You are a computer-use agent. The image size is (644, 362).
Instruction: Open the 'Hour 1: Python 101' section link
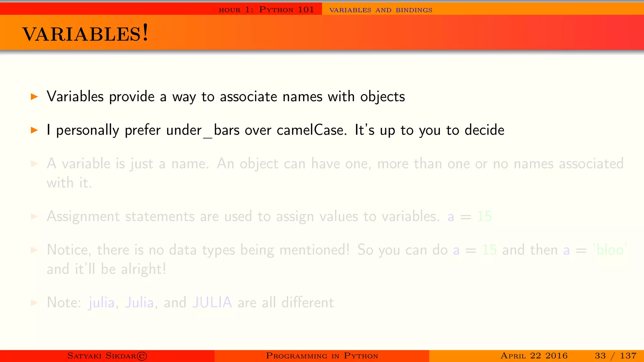pos(266,10)
